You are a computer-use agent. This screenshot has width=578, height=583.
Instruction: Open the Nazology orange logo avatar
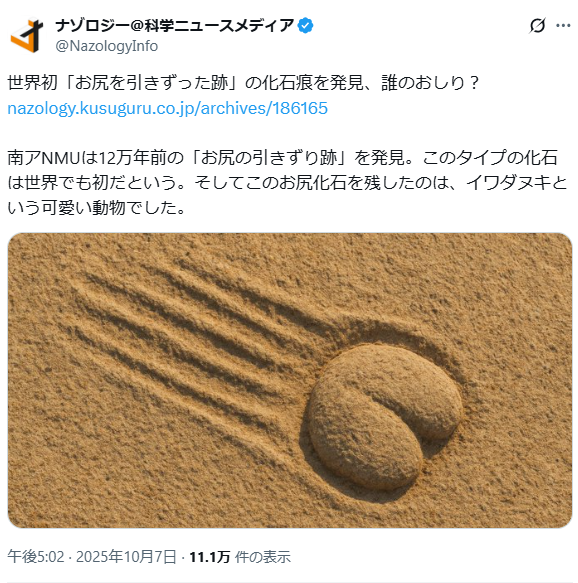tap(26, 36)
